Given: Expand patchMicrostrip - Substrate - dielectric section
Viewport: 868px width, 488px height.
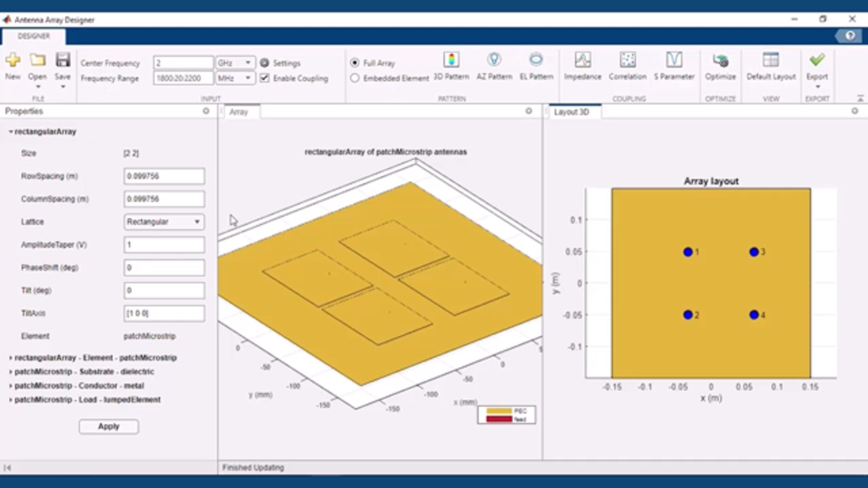Looking at the screenshot, I should (x=84, y=371).
